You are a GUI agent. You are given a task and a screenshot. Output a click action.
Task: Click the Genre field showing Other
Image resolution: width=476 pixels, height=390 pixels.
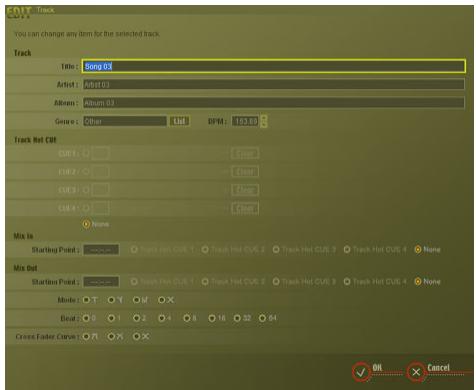coord(125,121)
